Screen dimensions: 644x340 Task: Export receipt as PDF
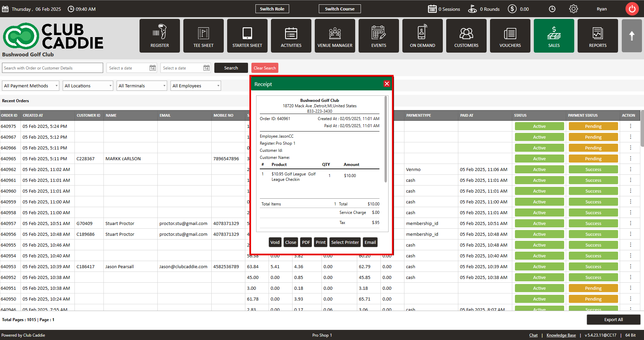pyautogui.click(x=306, y=242)
